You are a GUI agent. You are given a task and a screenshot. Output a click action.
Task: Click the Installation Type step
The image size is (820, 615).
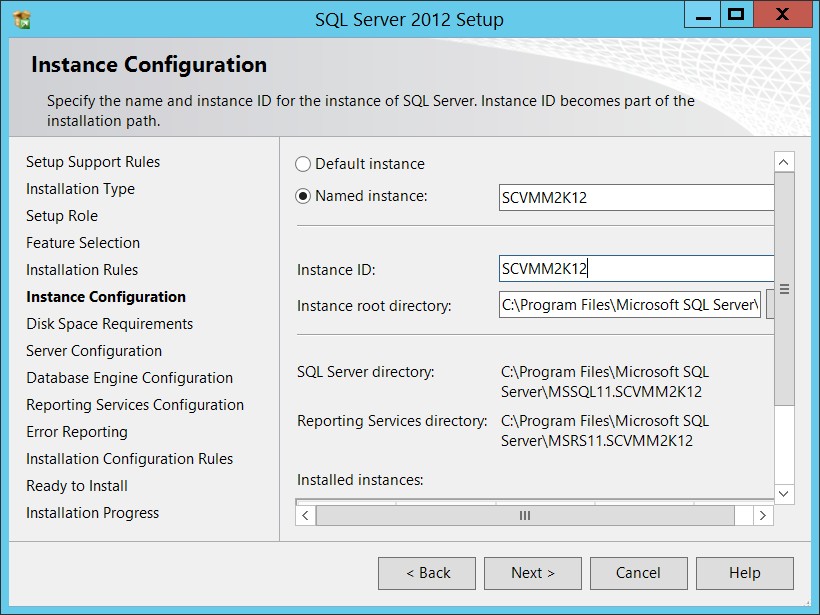click(x=81, y=189)
